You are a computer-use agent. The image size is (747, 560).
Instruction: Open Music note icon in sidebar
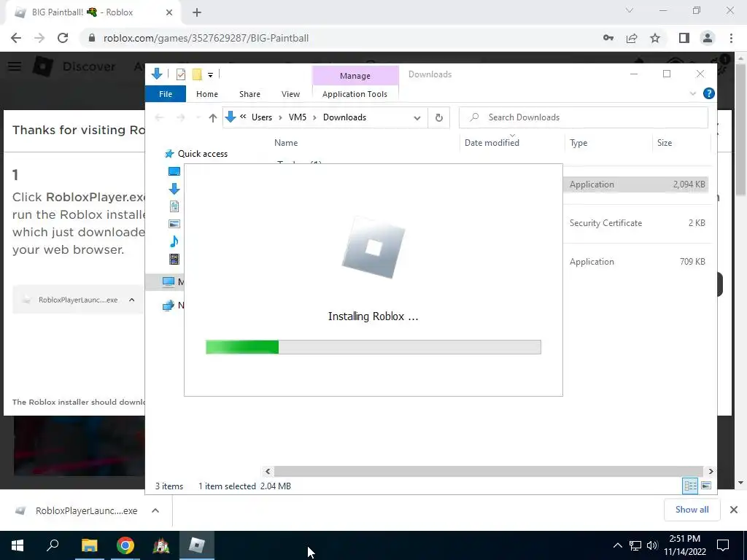click(x=174, y=241)
